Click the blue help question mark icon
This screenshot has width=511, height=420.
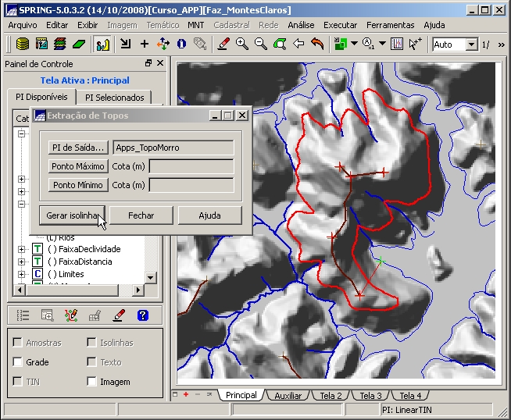pyautogui.click(x=142, y=315)
